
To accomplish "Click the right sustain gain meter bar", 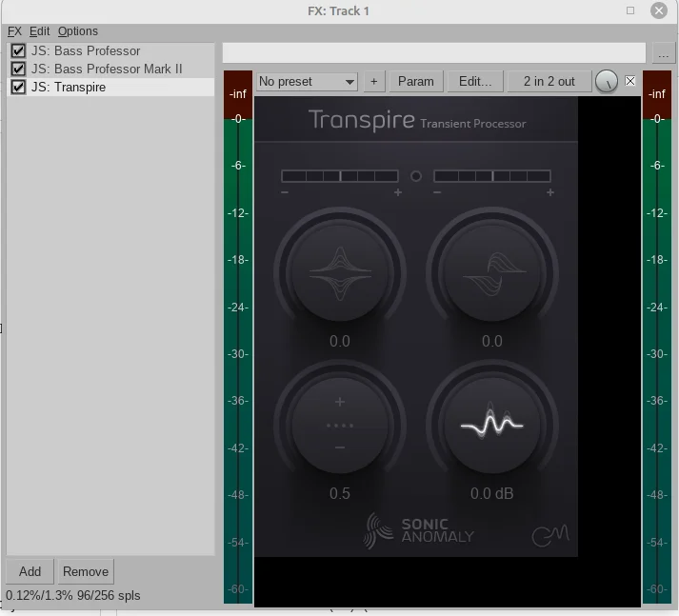I will [x=492, y=176].
